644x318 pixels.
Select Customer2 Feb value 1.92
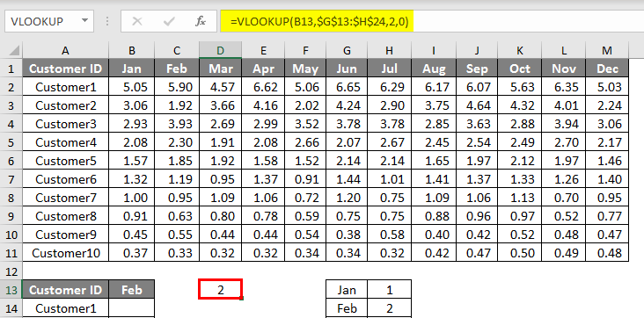(177, 105)
